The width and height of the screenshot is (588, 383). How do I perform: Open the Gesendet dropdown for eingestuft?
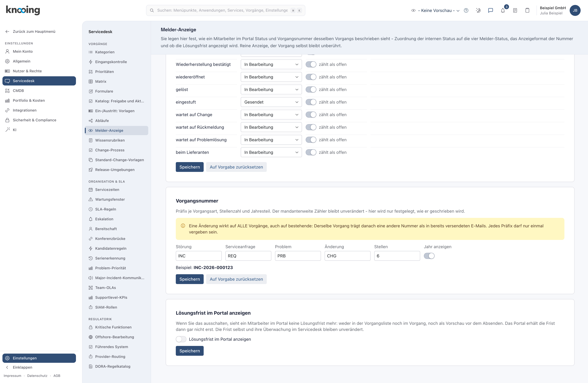click(271, 102)
